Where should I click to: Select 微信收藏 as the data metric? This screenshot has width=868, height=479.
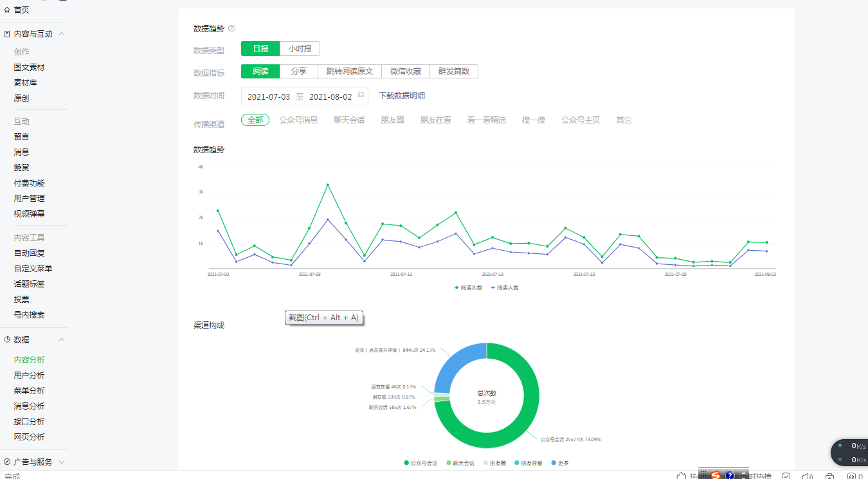[x=406, y=71]
